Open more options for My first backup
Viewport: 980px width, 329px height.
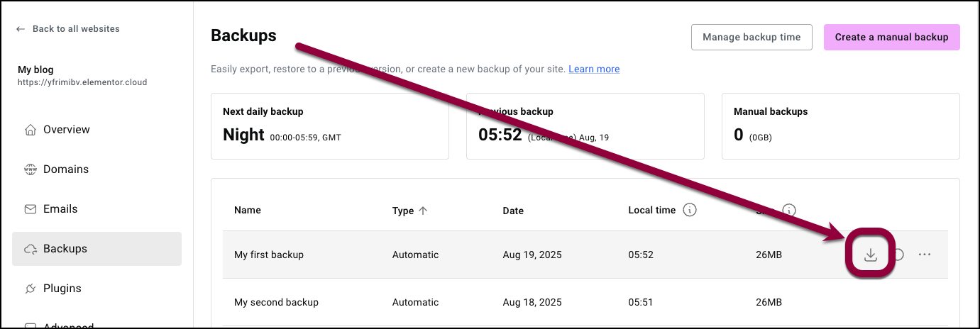tap(924, 255)
